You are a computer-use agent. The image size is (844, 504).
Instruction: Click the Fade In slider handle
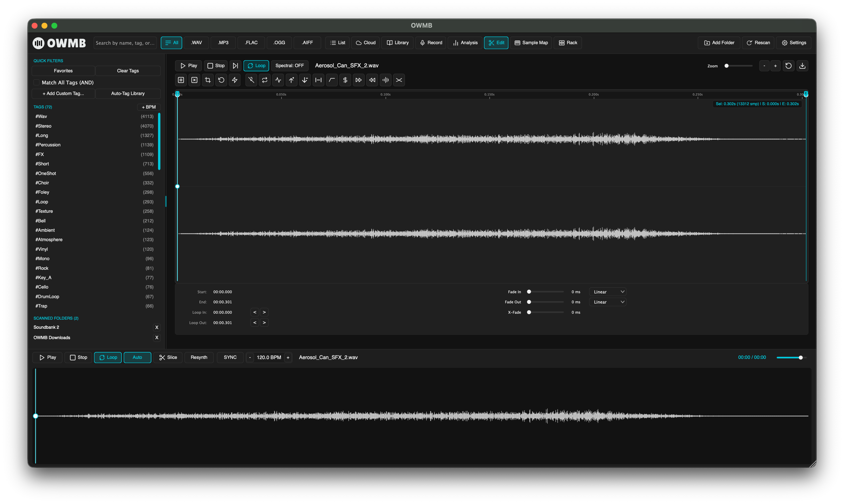click(x=529, y=292)
